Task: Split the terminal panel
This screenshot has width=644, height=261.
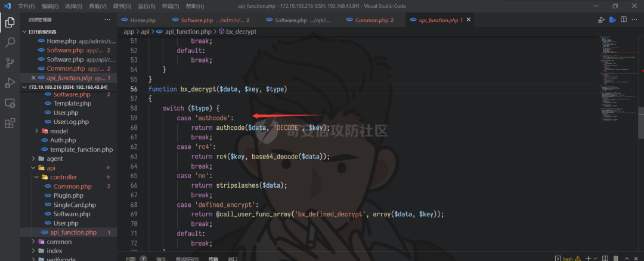Action: (605, 259)
